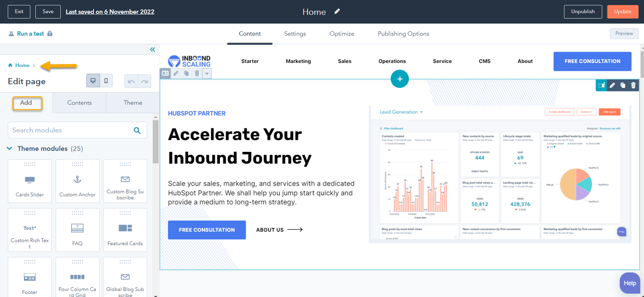The width and height of the screenshot is (644, 297).
Task: Click the Sales nav menu item
Action: pyautogui.click(x=344, y=61)
